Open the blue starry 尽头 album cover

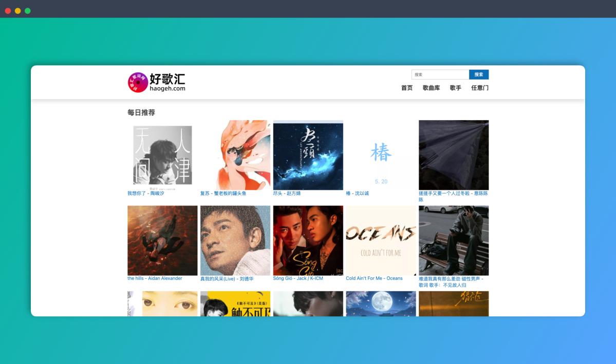[x=308, y=155]
